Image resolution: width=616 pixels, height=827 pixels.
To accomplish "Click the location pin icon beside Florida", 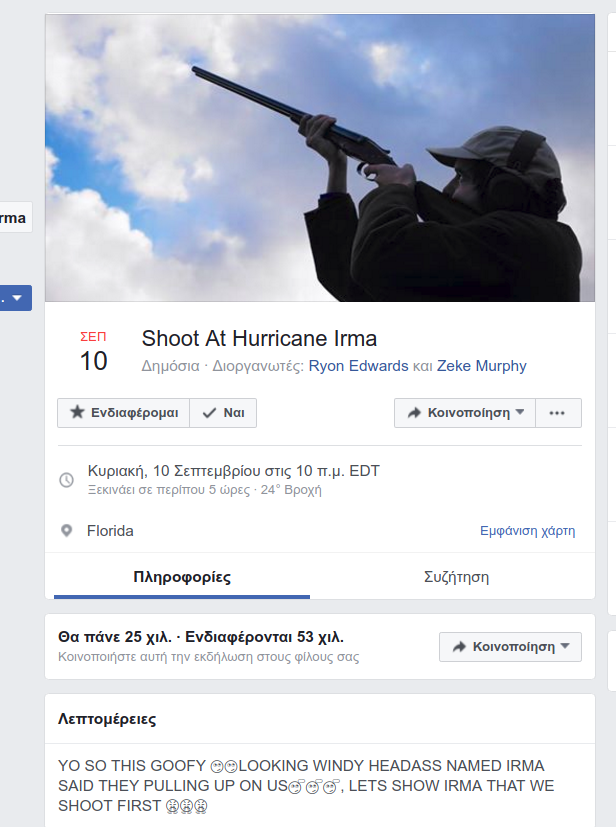I will click(67, 531).
